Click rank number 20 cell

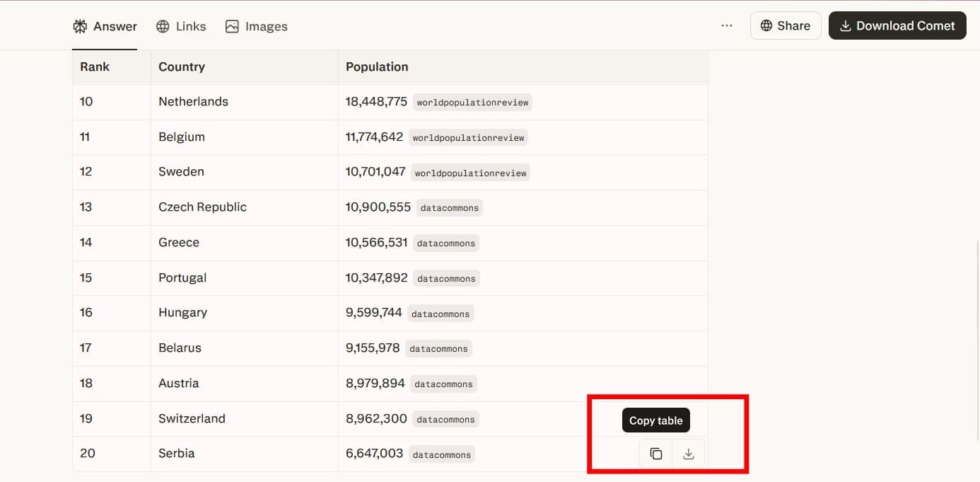pyautogui.click(x=112, y=453)
